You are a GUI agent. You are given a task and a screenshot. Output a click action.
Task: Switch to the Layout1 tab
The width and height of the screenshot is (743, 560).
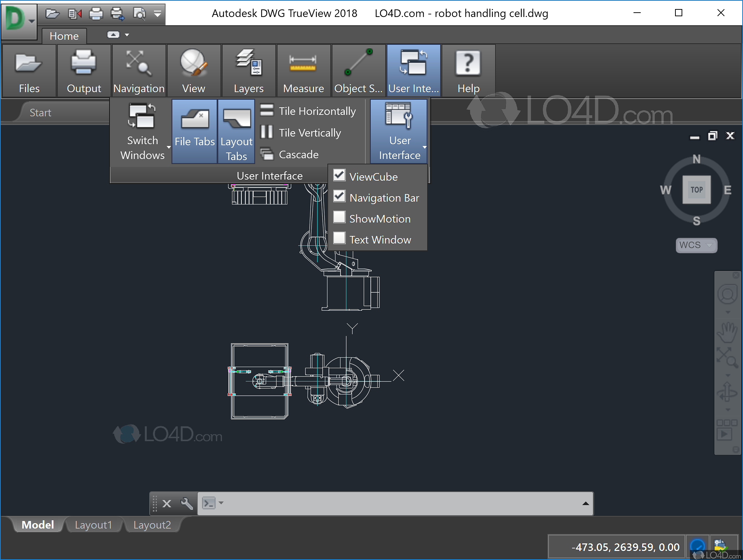click(94, 525)
